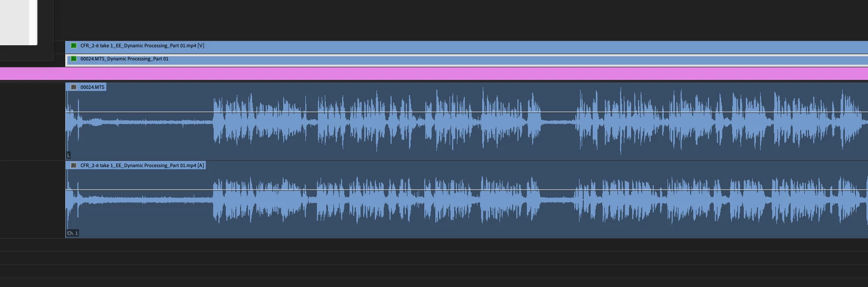Select the CFR_2-6 take 1 video clip [V]
Image resolution: width=868 pixels, height=287 pixels.
coord(466,47)
